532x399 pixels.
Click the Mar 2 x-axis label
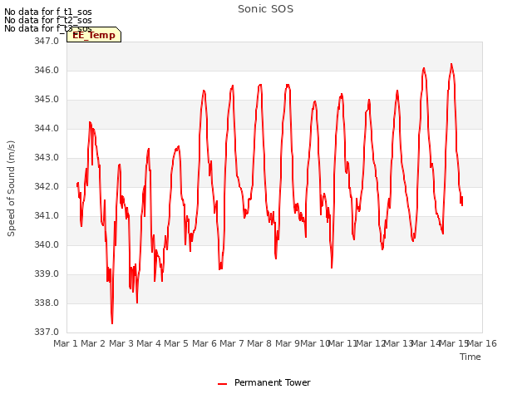(93, 343)
